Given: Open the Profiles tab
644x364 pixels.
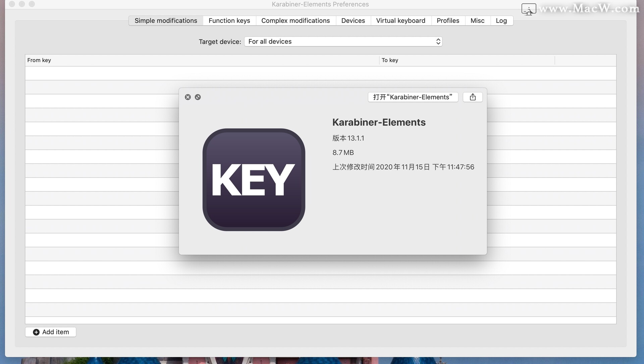Looking at the screenshot, I should 448,21.
